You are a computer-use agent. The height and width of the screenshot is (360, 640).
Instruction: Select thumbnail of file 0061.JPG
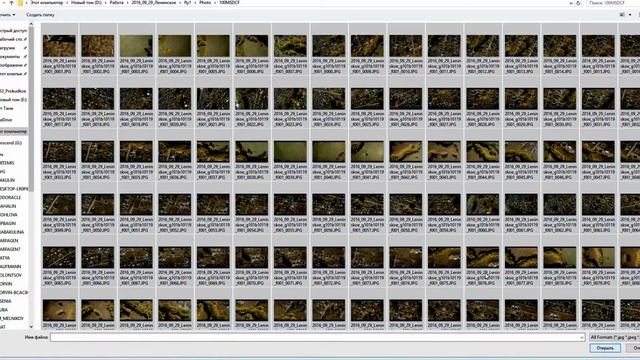[521, 204]
